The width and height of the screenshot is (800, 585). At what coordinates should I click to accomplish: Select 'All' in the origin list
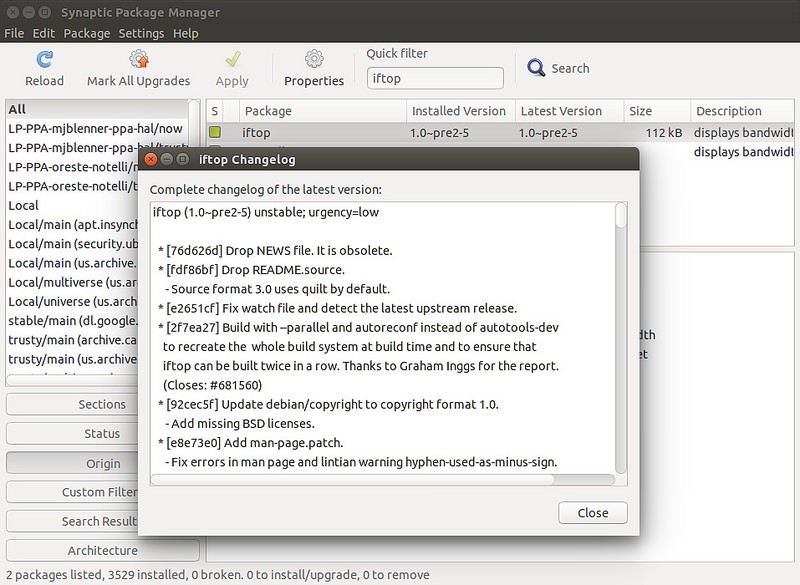pos(97,109)
